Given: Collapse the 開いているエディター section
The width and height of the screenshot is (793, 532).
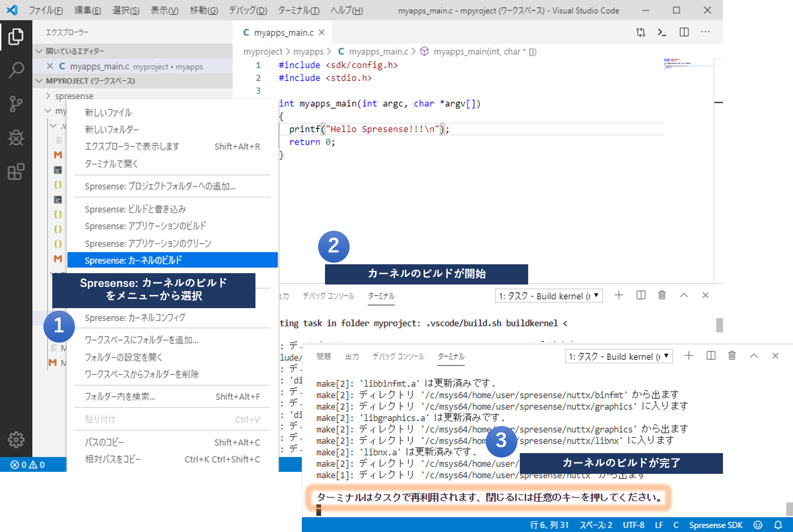Looking at the screenshot, I should pyautogui.click(x=39, y=51).
